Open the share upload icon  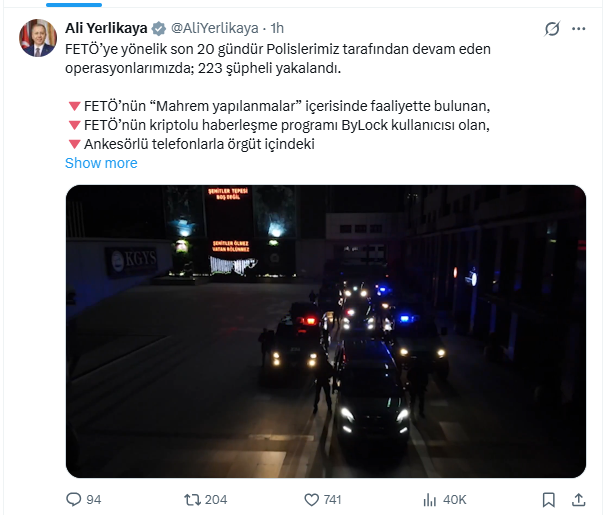579,500
